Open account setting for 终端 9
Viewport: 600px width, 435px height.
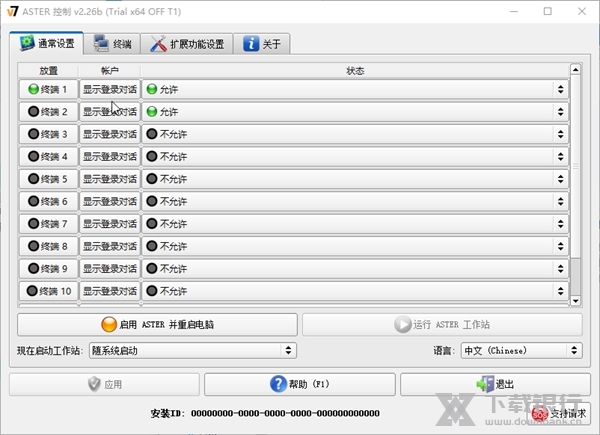click(110, 269)
